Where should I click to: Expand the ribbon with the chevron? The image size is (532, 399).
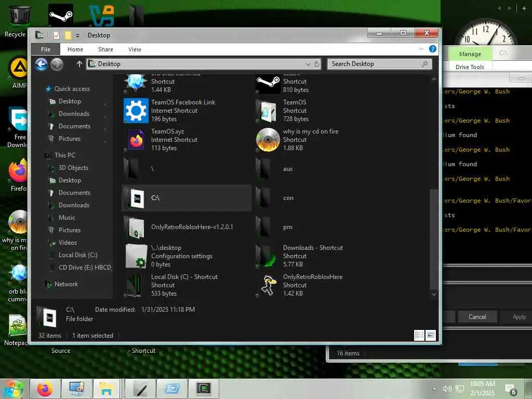[x=421, y=49]
